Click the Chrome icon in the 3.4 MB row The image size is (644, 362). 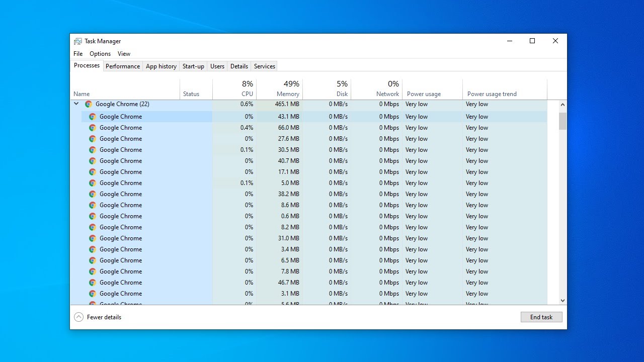(93, 249)
